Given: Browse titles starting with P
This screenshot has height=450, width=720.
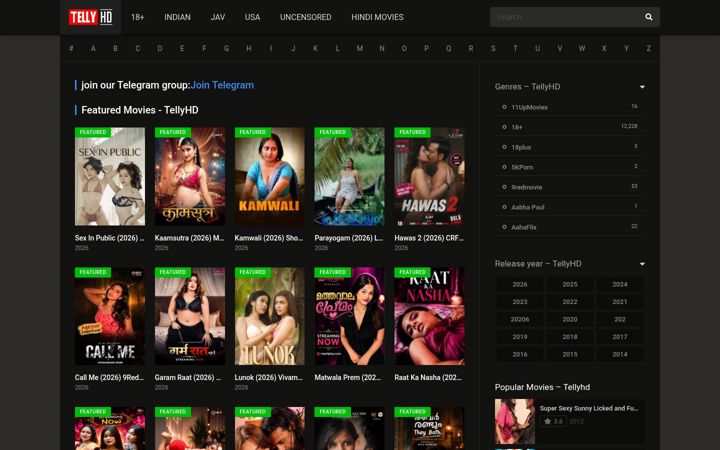Looking at the screenshot, I should (426, 48).
